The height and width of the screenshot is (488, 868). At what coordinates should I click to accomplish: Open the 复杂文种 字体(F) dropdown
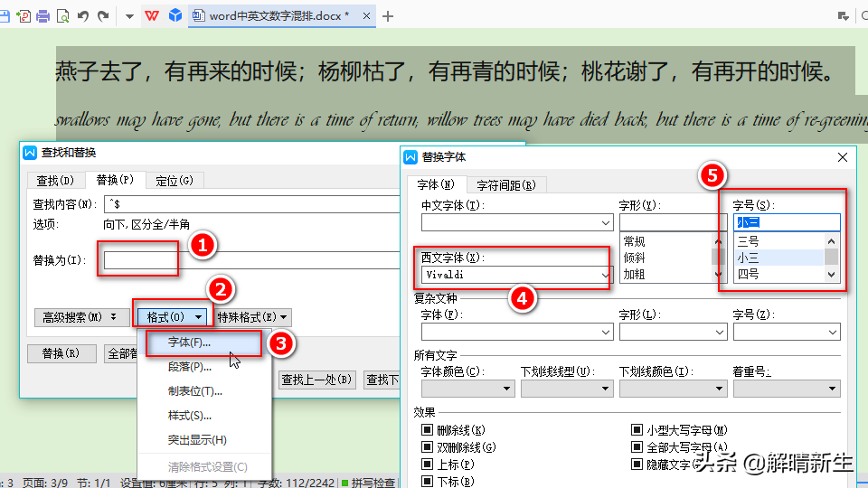pos(606,332)
